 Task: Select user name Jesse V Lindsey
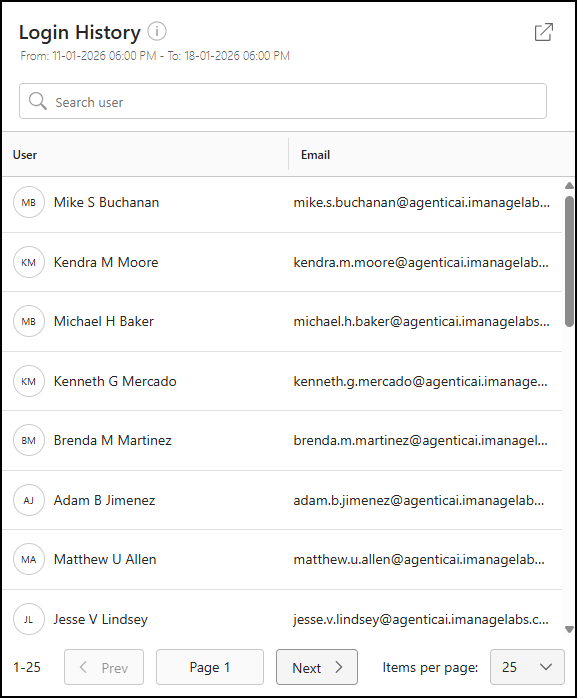point(101,619)
